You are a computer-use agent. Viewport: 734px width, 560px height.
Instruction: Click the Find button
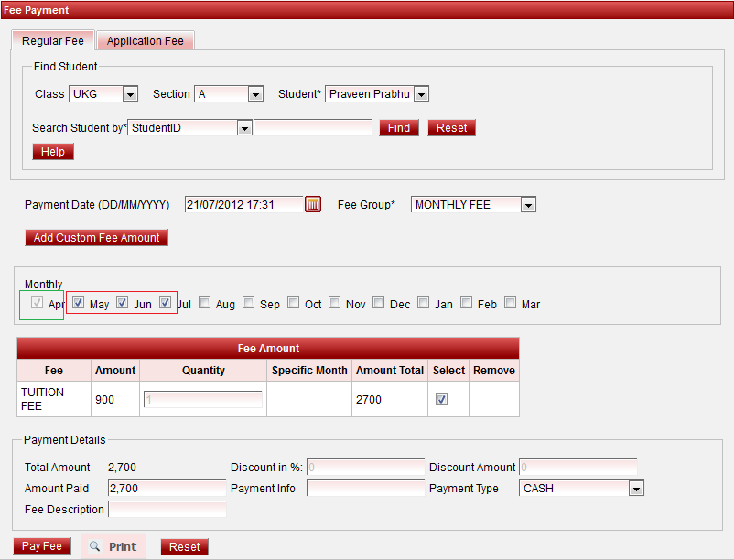click(x=399, y=128)
